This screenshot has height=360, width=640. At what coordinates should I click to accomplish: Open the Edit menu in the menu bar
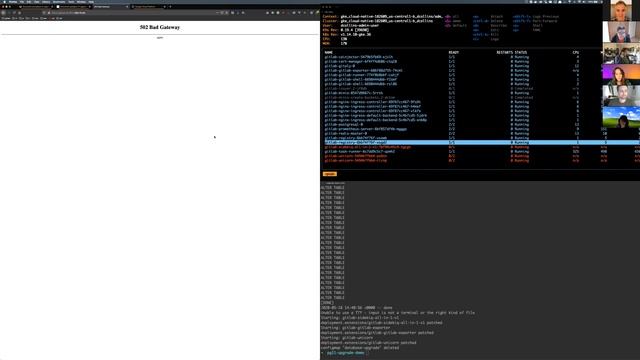[x=29, y=2]
